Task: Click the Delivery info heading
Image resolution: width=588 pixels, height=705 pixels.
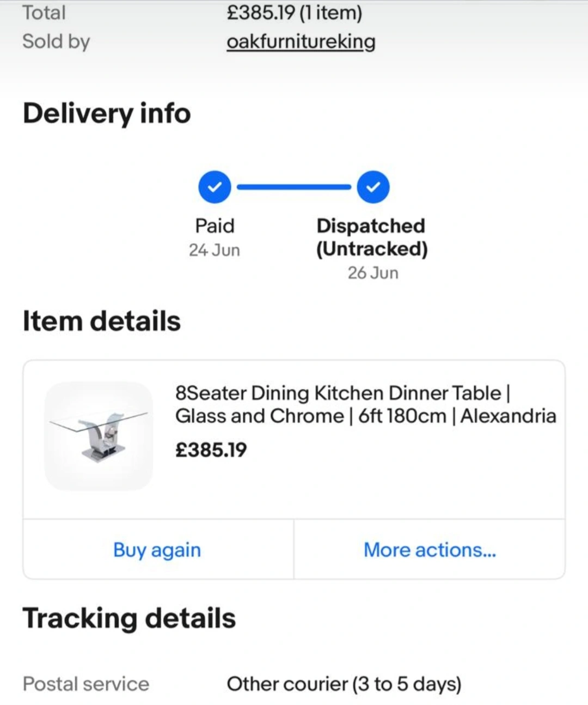Action: 107,113
